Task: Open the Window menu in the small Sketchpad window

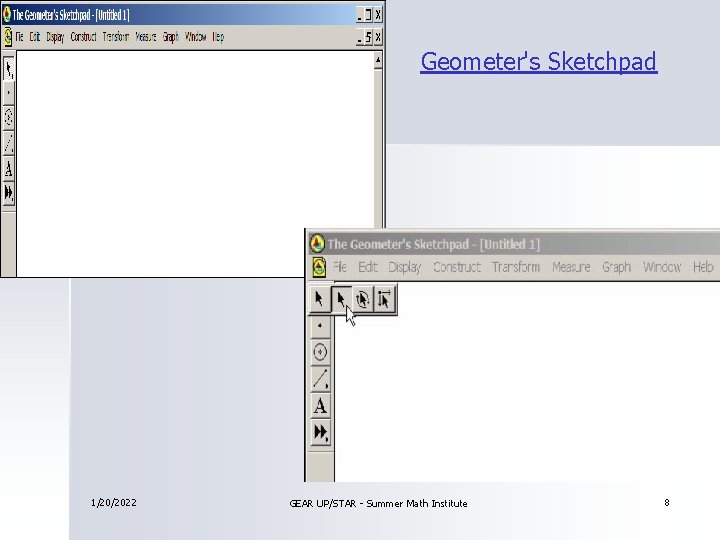Action: coord(196,37)
